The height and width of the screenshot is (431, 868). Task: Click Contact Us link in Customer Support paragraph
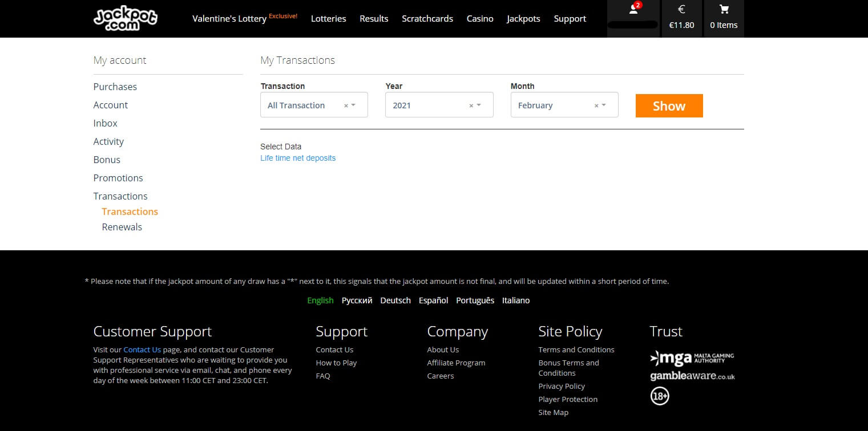(x=142, y=349)
